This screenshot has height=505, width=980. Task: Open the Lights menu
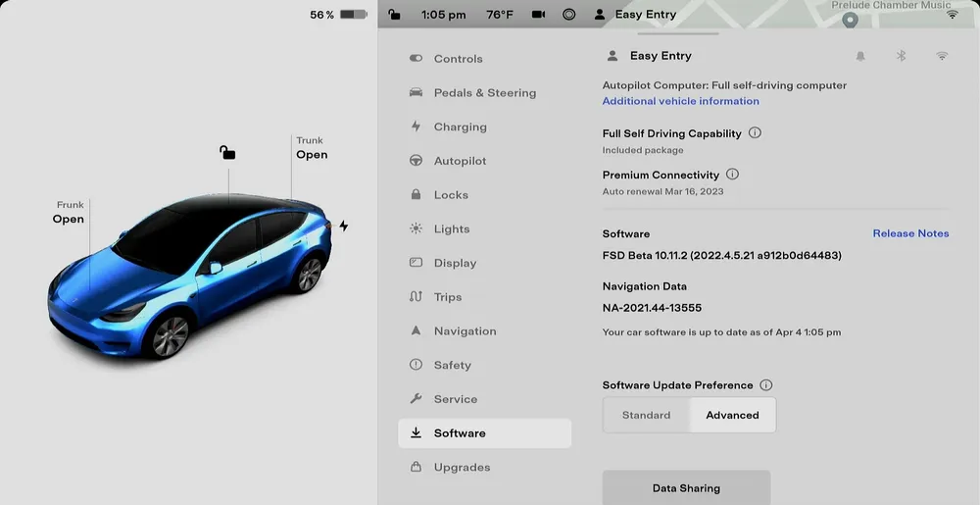point(484,228)
